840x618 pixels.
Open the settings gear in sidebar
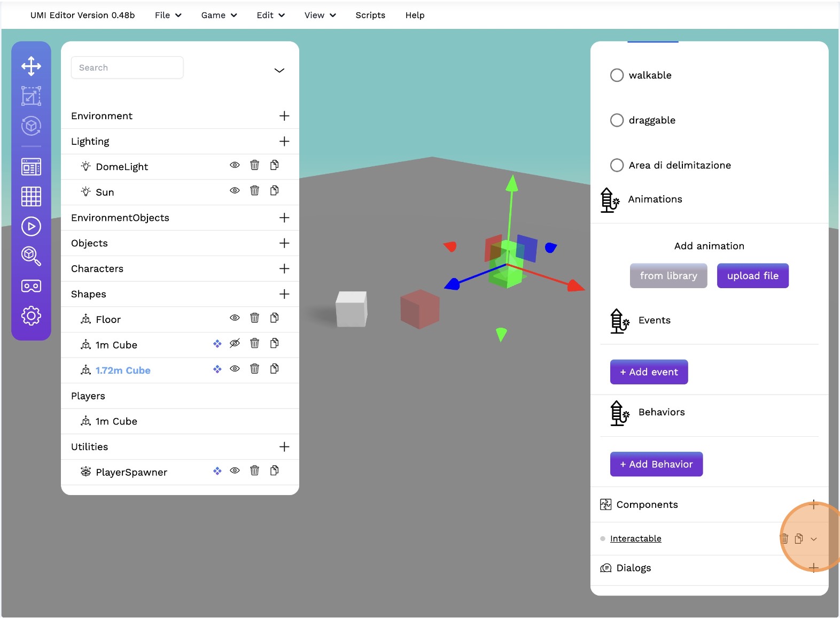point(31,316)
